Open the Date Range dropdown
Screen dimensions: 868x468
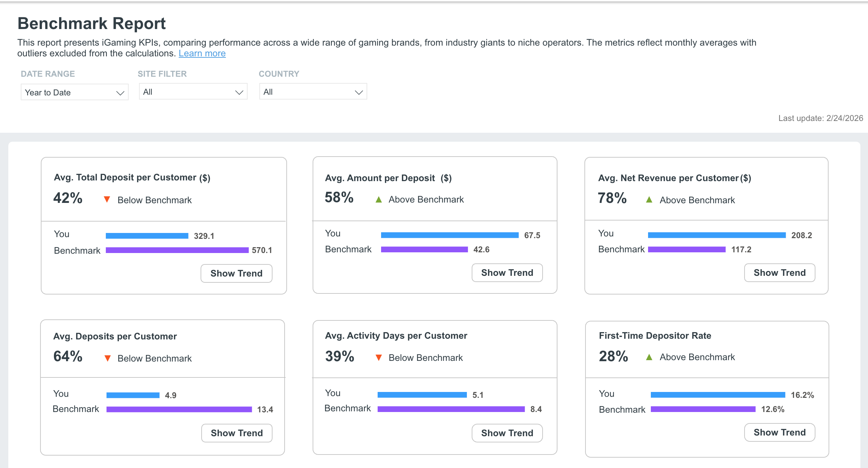point(75,92)
